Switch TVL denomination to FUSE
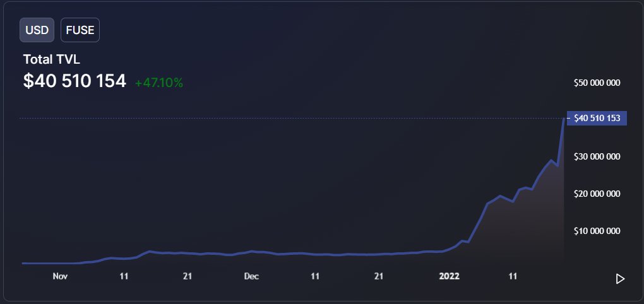 (x=80, y=30)
